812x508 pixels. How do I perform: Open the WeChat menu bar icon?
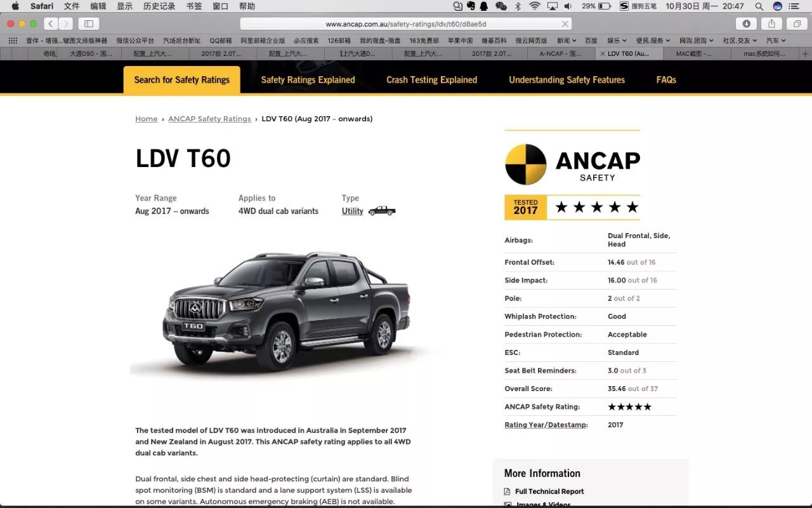point(501,6)
